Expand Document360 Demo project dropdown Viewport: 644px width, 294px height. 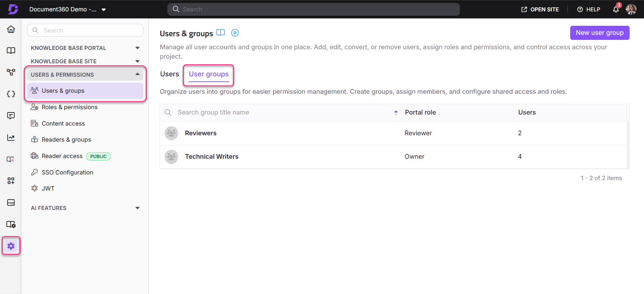104,10
